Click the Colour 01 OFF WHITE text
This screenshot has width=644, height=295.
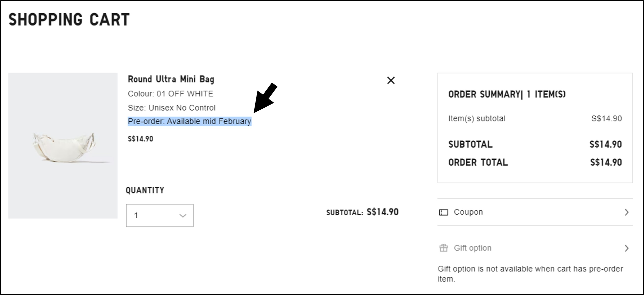(x=170, y=94)
